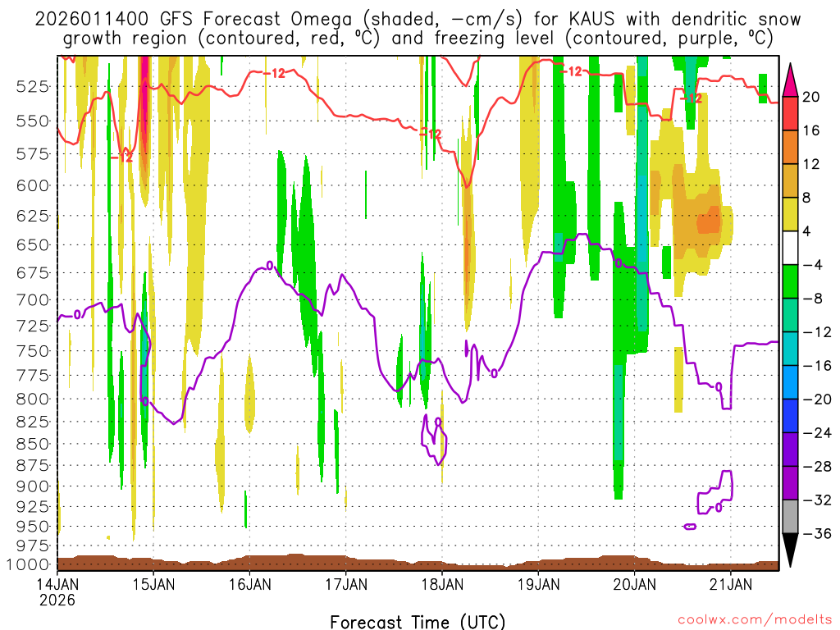Click the 14JAN date label on the time axis
Image resolution: width=840 pixels, height=630 pixels.
click(x=57, y=584)
